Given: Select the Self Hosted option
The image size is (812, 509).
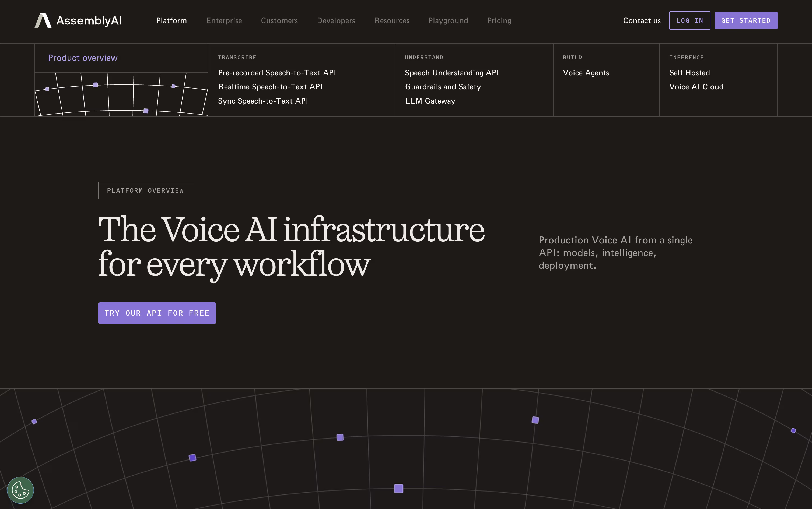Looking at the screenshot, I should pyautogui.click(x=689, y=73).
